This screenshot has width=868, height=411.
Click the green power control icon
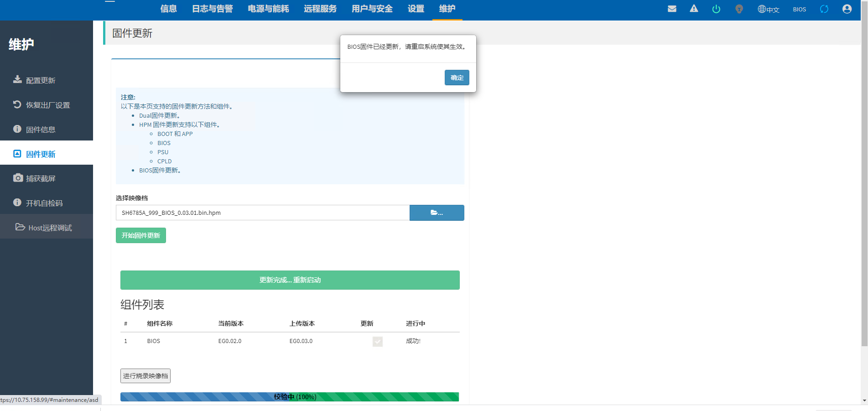[716, 9]
